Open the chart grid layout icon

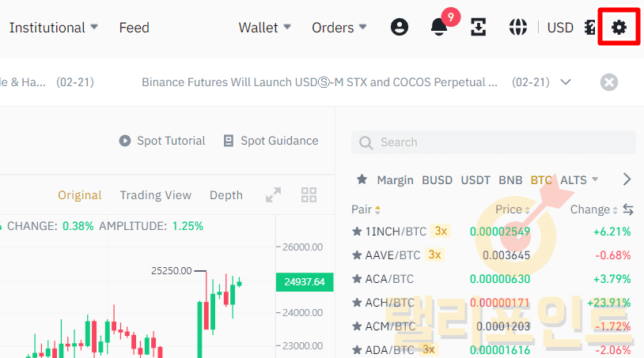pyautogui.click(x=309, y=195)
